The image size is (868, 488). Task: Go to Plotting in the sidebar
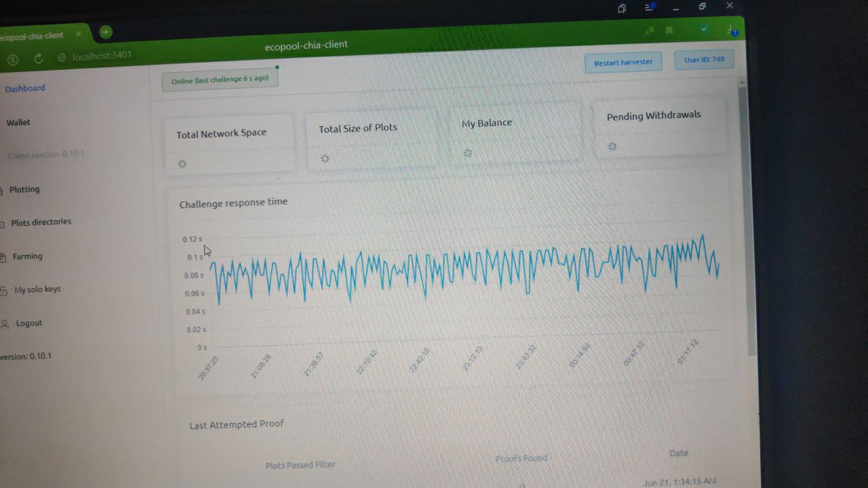click(x=24, y=189)
